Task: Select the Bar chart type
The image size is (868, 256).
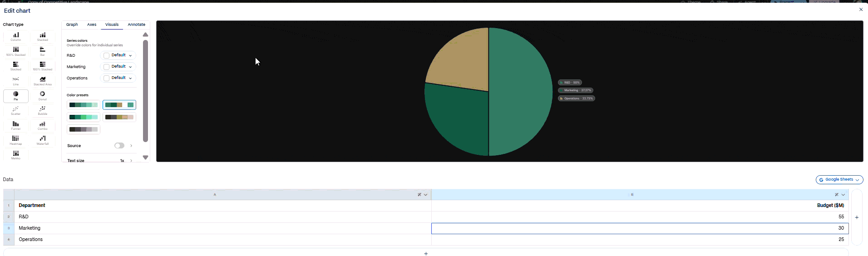Action: click(43, 51)
